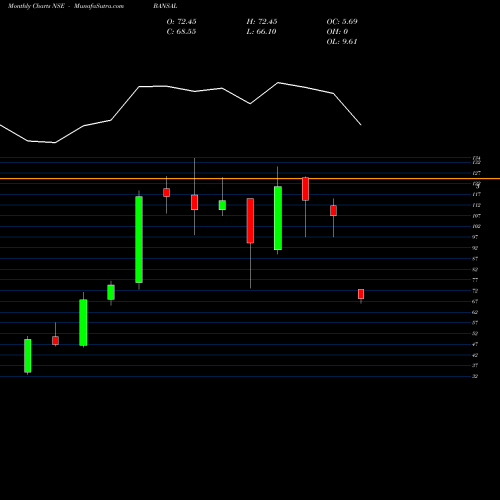Screen dimensions: 500x500
Task: Click the latest red candle near 72
Action: pos(361,294)
